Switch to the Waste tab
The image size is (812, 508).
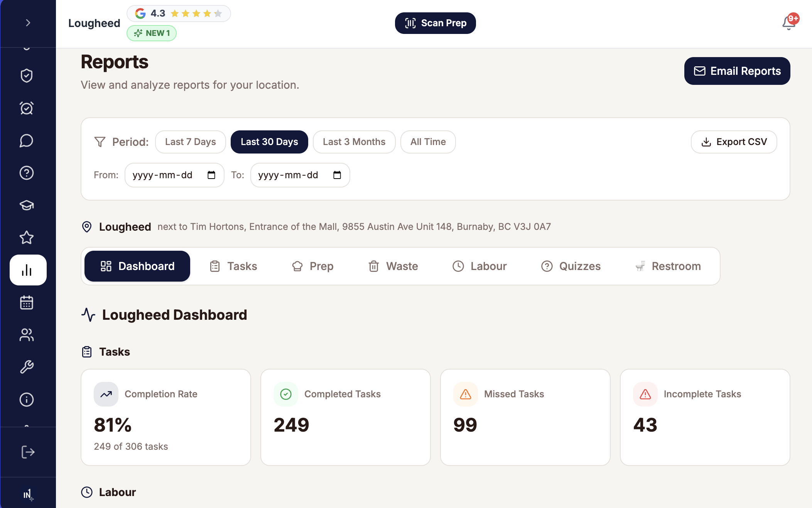[393, 266]
